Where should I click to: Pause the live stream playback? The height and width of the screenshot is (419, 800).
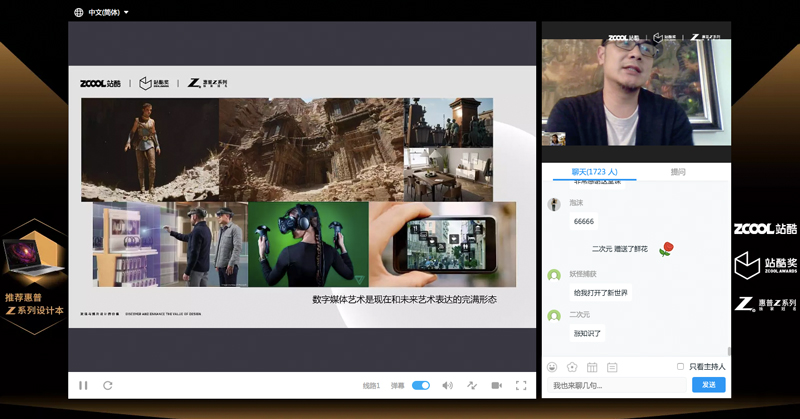[x=83, y=385]
